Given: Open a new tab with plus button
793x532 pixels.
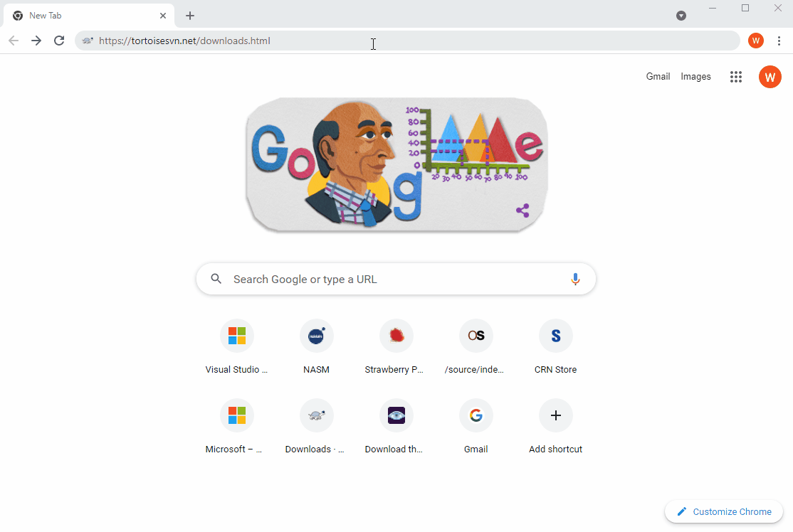Looking at the screenshot, I should pyautogui.click(x=190, y=16).
